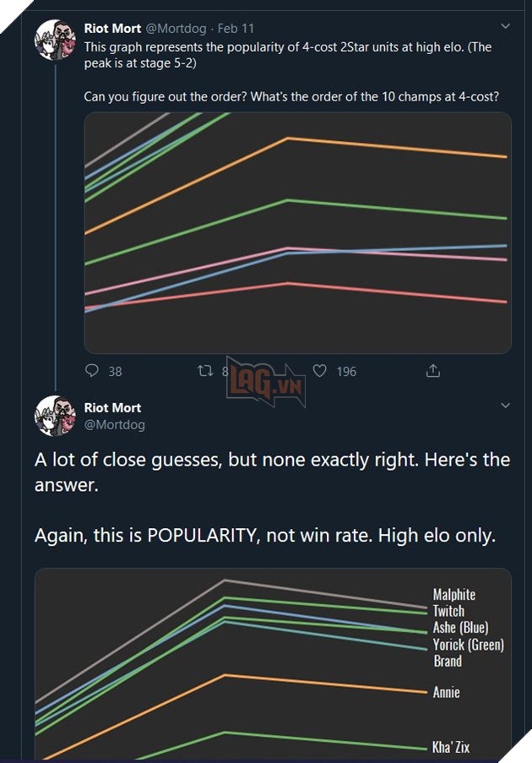
Task: Click the @Mortdog handle under the second name
Action: [114, 425]
